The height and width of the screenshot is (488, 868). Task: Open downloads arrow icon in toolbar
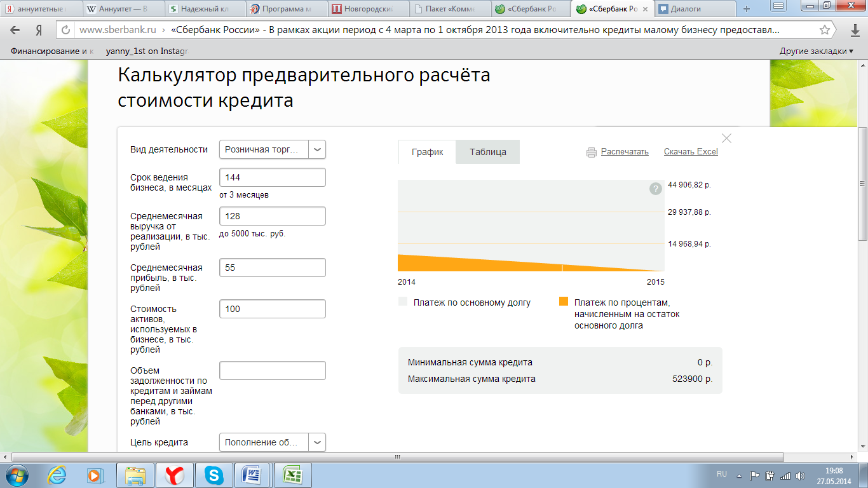click(x=855, y=30)
